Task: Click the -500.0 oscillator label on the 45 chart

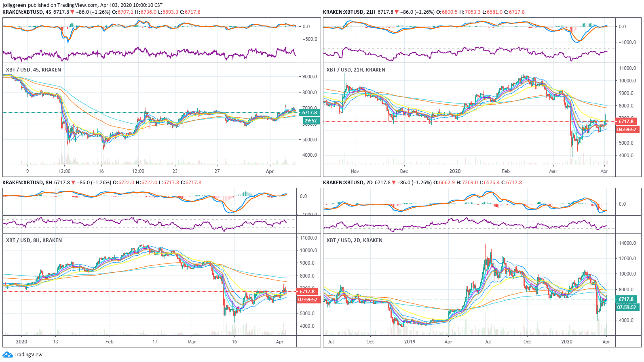Action: (310, 39)
